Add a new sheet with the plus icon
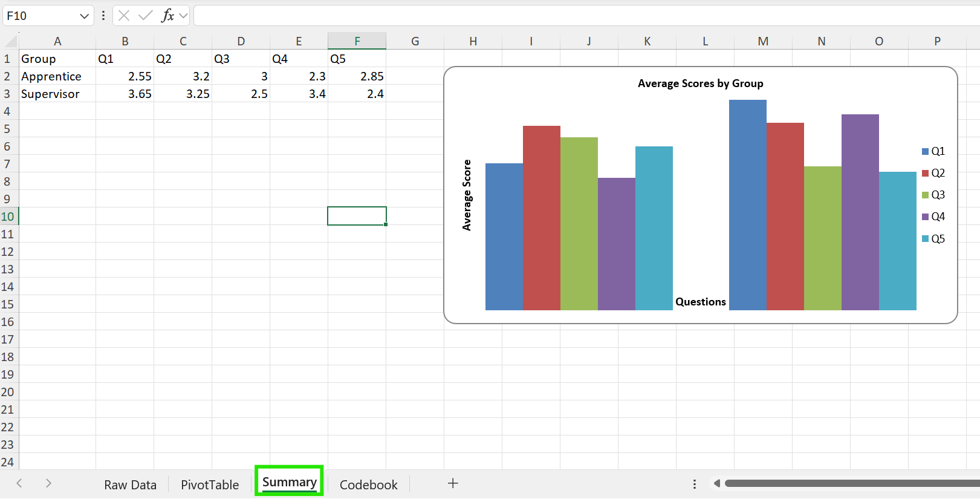 453,483
